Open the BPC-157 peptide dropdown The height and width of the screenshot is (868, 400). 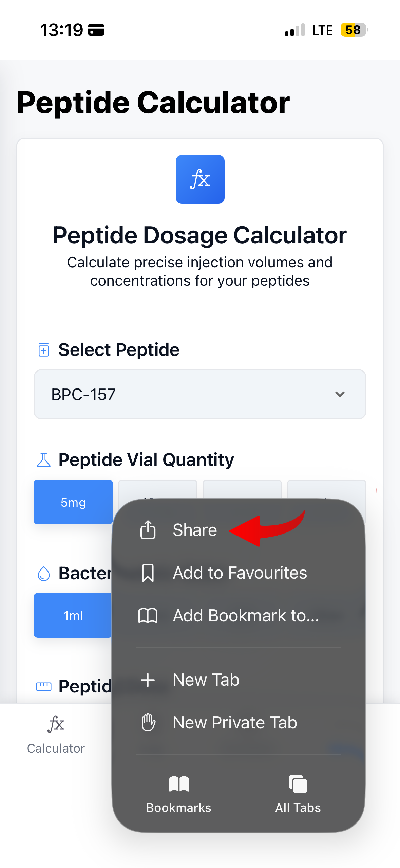coord(200,394)
